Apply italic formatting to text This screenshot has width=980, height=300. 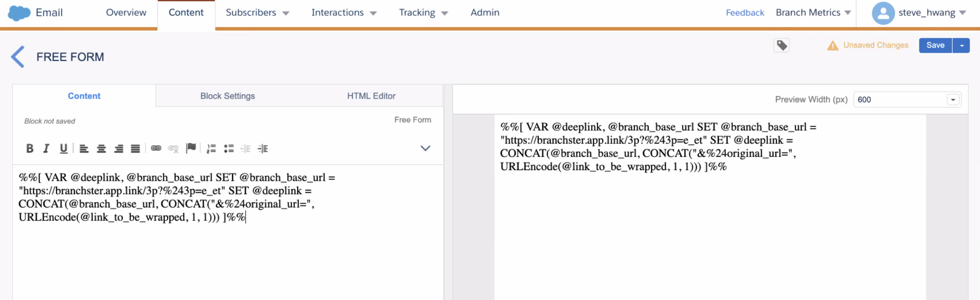coord(46,149)
